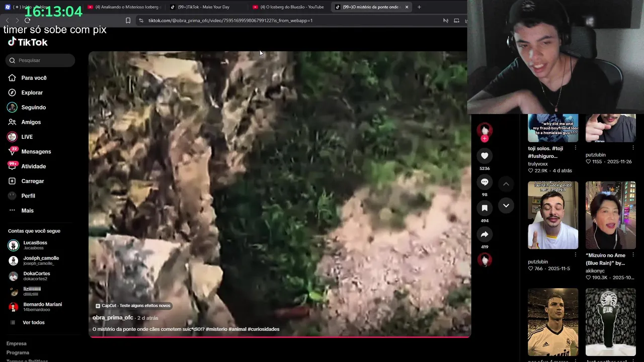Click the Amigos people icon
644x362 pixels.
click(12, 122)
